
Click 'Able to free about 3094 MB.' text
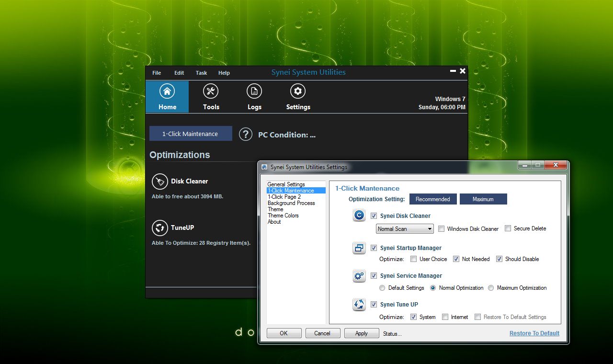click(187, 196)
